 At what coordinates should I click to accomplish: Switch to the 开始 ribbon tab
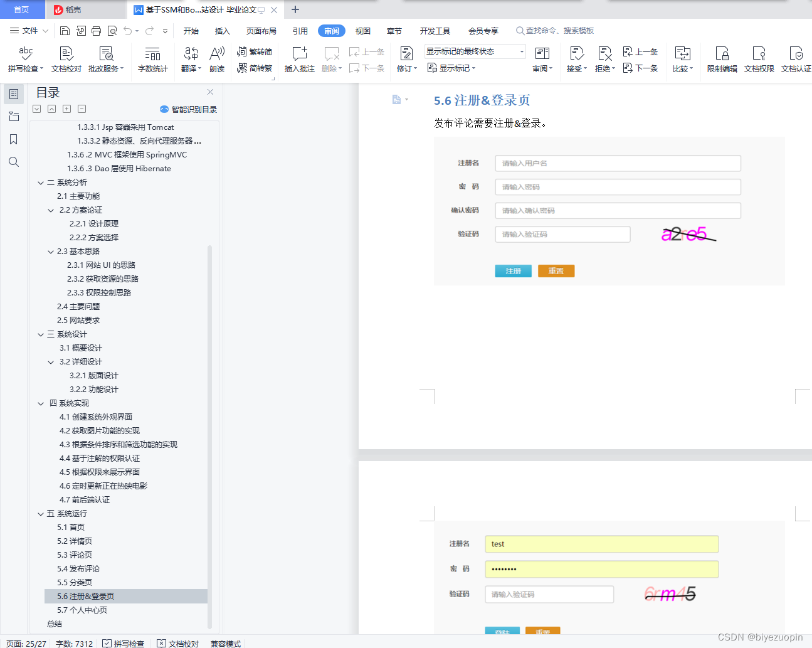[x=191, y=31]
